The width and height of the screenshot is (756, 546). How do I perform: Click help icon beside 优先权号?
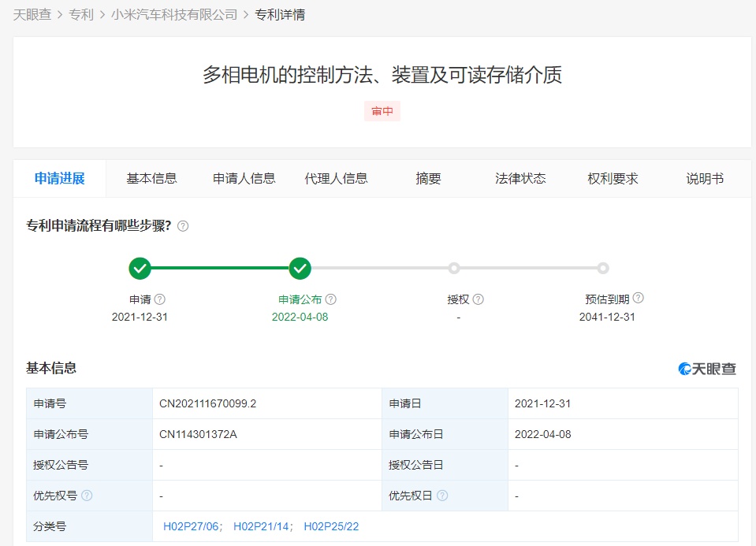coord(87,496)
